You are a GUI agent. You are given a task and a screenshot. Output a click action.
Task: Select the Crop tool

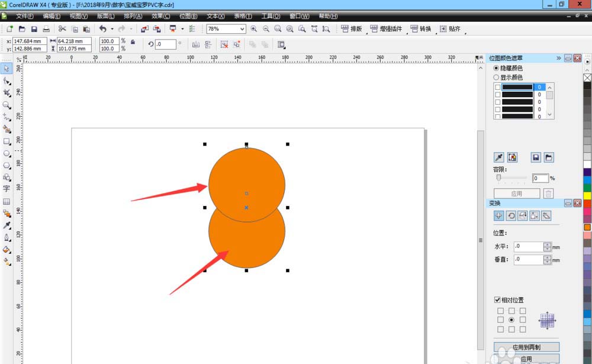coord(7,93)
